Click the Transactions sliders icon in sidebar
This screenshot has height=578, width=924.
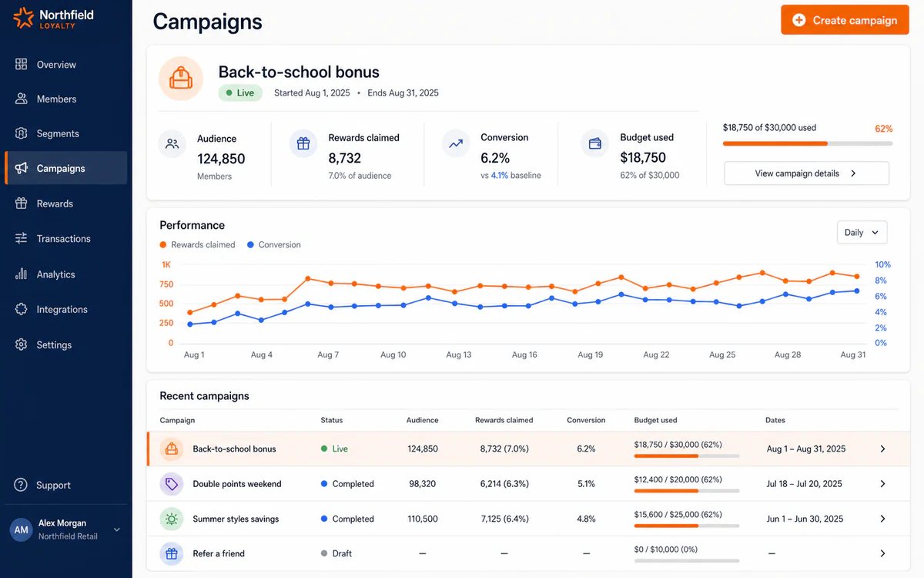pos(22,239)
